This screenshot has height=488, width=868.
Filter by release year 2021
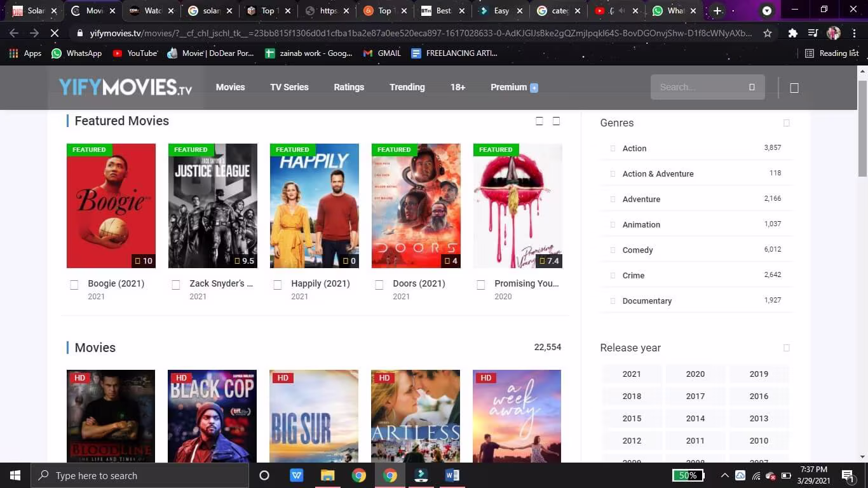pyautogui.click(x=632, y=374)
